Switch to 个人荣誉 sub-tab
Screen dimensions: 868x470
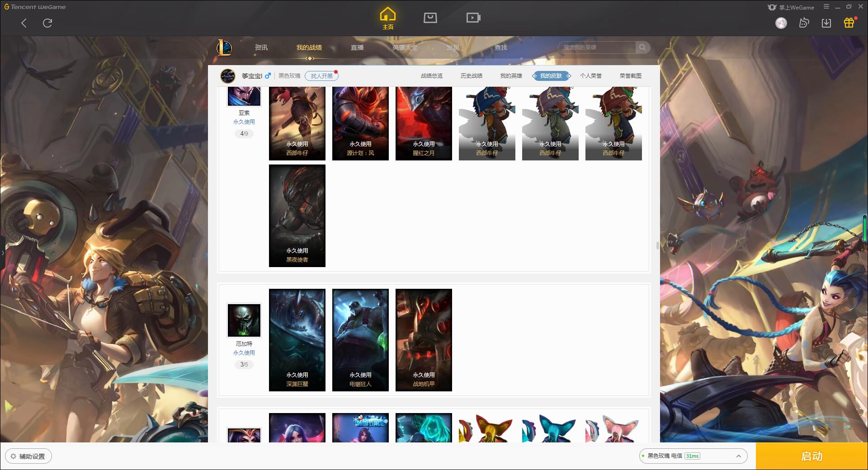click(591, 76)
